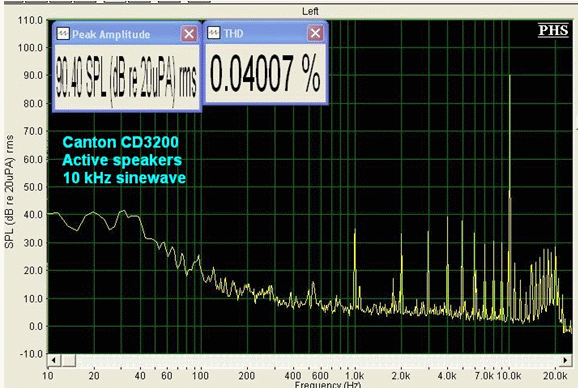The width and height of the screenshot is (578, 388).
Task: Click the THD window waveform icon
Action: click(214, 33)
